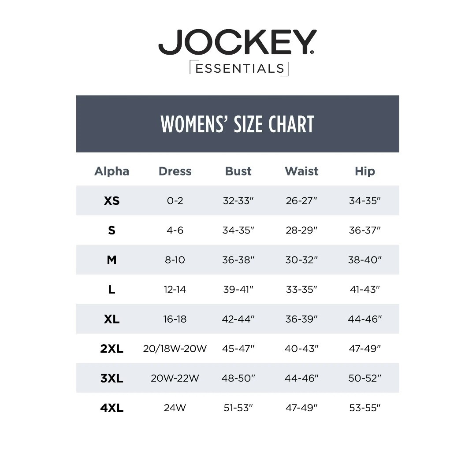Click the 24W dress size cell
Viewport: 476px width, 453px height.
[175, 408]
